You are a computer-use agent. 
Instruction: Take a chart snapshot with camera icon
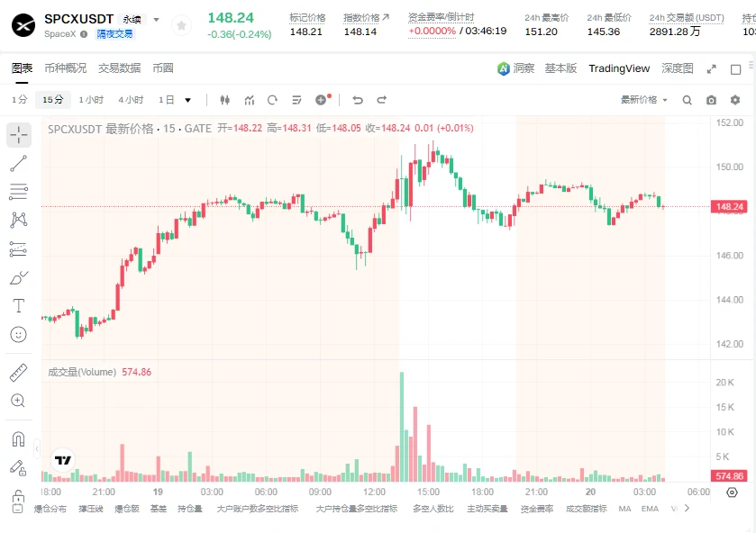711,100
